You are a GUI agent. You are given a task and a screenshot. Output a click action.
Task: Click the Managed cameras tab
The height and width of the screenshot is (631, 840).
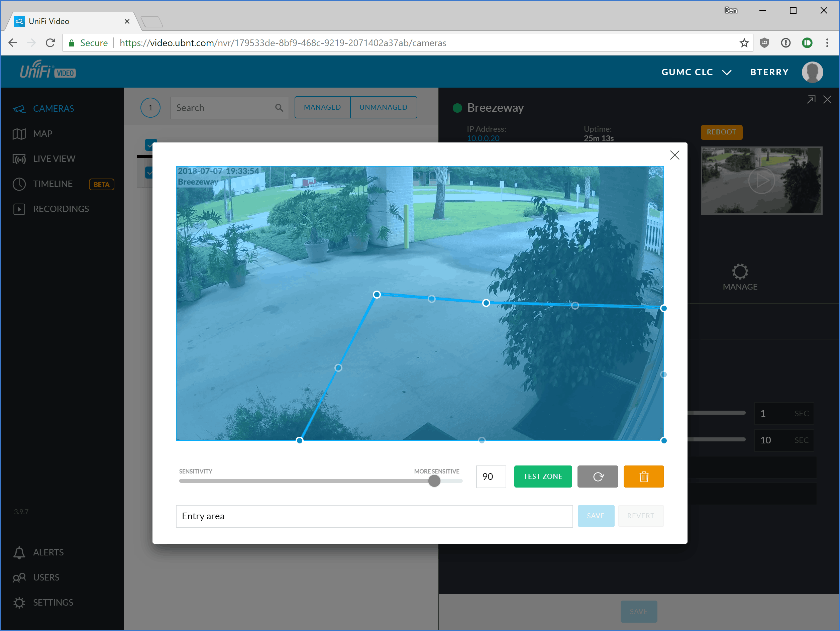322,107
